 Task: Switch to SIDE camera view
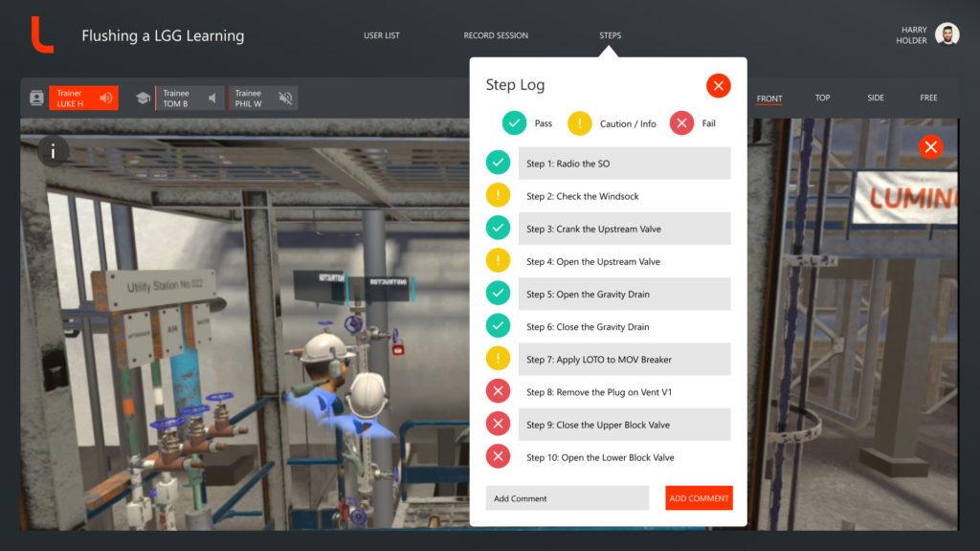[876, 99]
